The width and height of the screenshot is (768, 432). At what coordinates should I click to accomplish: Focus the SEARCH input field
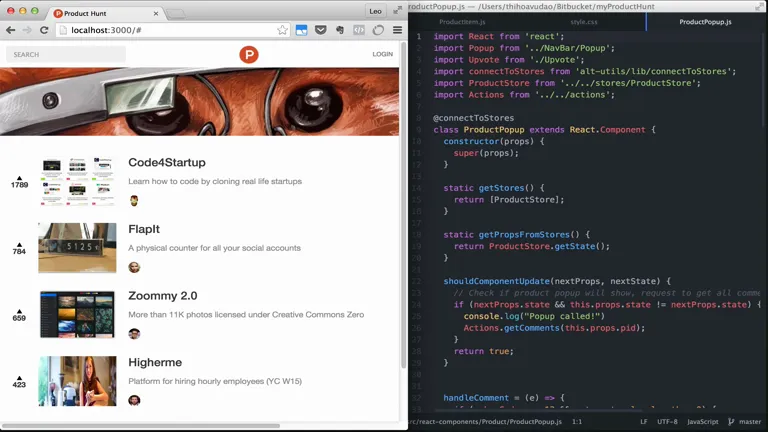(66, 54)
